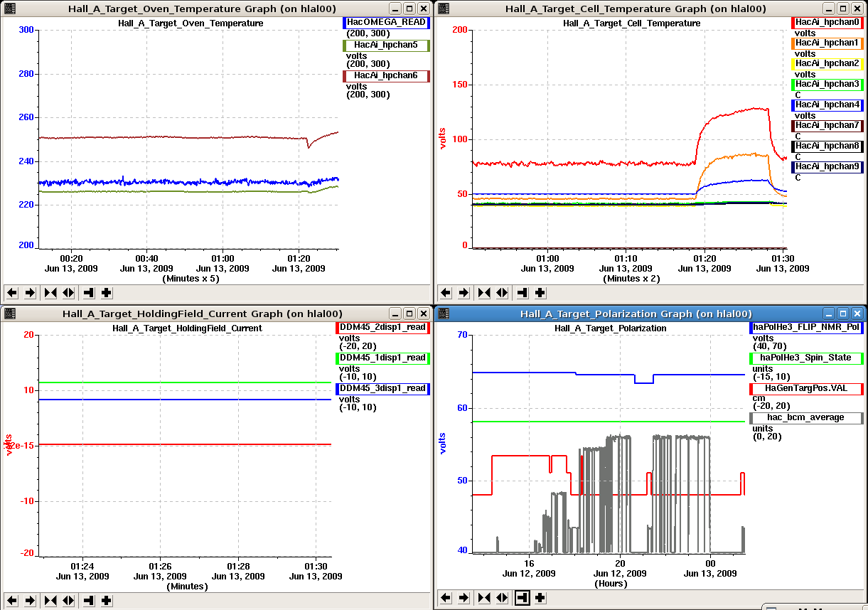Viewport: 868px width, 610px height.
Task: Click inward-triangles zoom-in icon in Oven Temperature window
Action: click(x=50, y=292)
